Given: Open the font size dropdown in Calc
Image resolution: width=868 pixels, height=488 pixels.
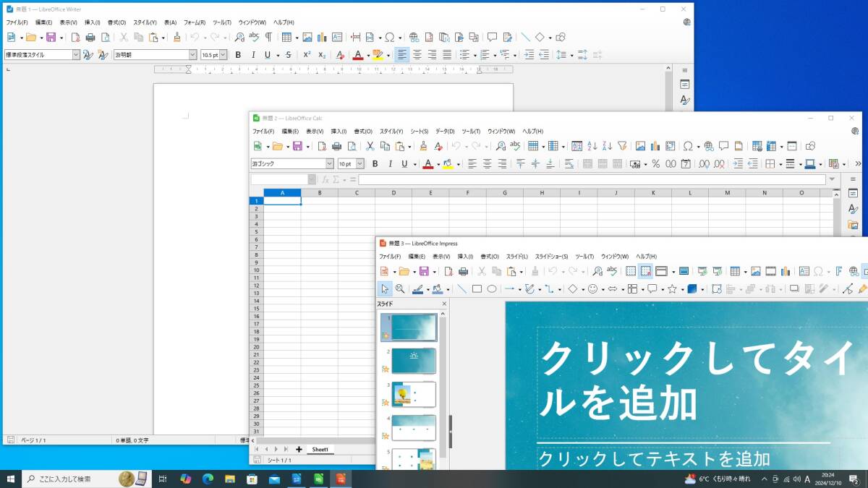Looking at the screenshot, I should pos(360,164).
